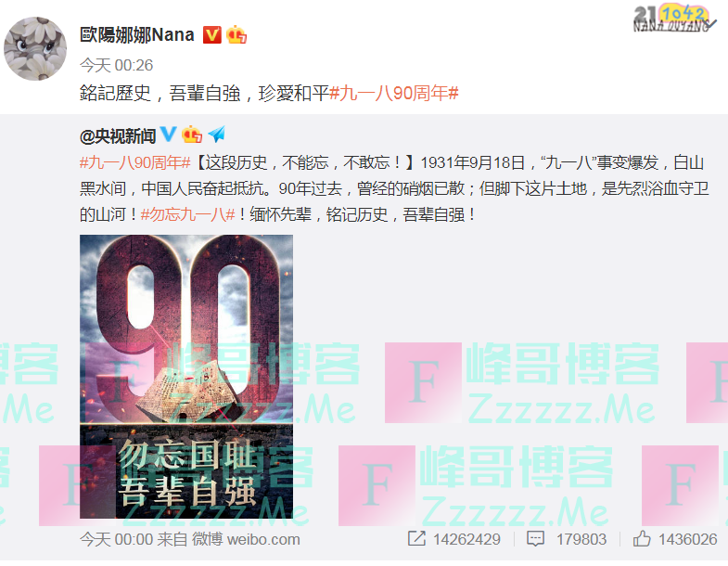Screen dimensions: 728x566
Task: Click the Nana Ouyang 21 card badge
Action: point(671,19)
